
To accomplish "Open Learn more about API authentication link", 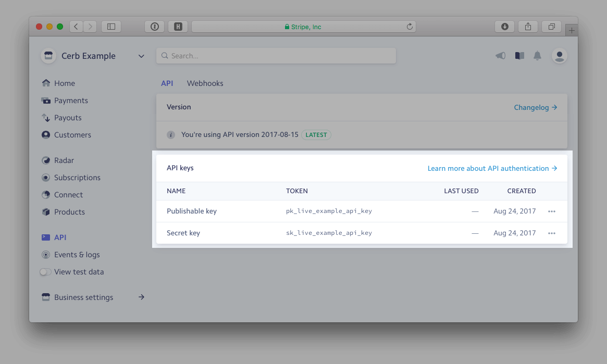I will [x=492, y=168].
